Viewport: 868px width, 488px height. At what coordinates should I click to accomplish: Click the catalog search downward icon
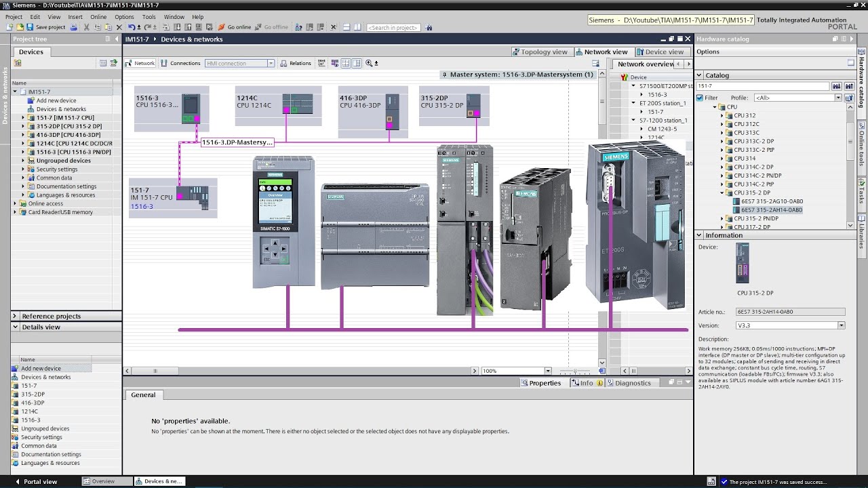836,86
